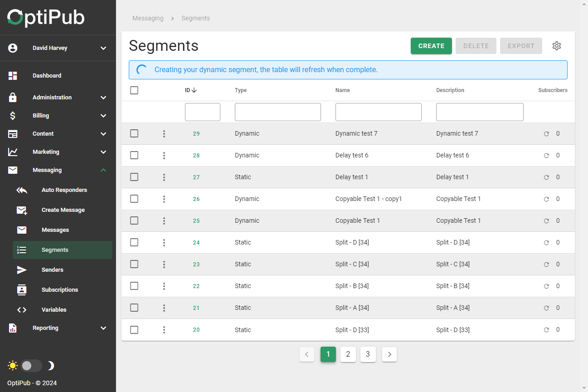This screenshot has width=588, height=392.
Task: Select checkbox for Copyable Test 1 - copy1
Action: (134, 199)
